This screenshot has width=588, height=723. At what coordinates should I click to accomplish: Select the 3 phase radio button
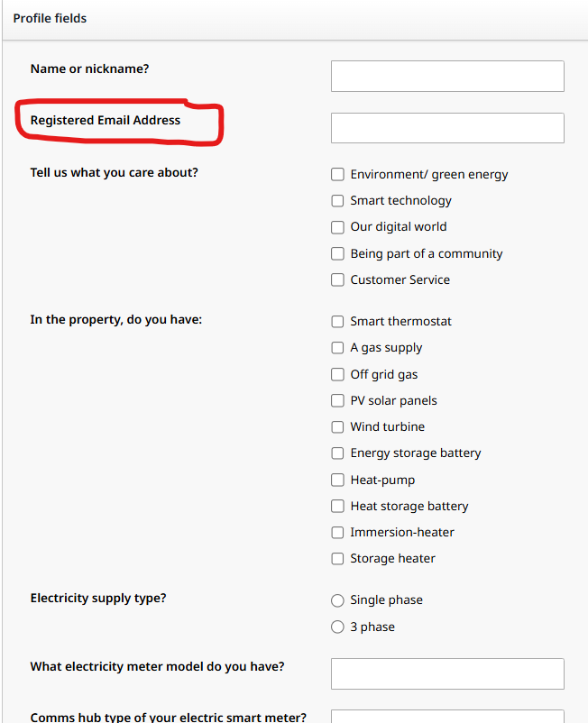[337, 627]
